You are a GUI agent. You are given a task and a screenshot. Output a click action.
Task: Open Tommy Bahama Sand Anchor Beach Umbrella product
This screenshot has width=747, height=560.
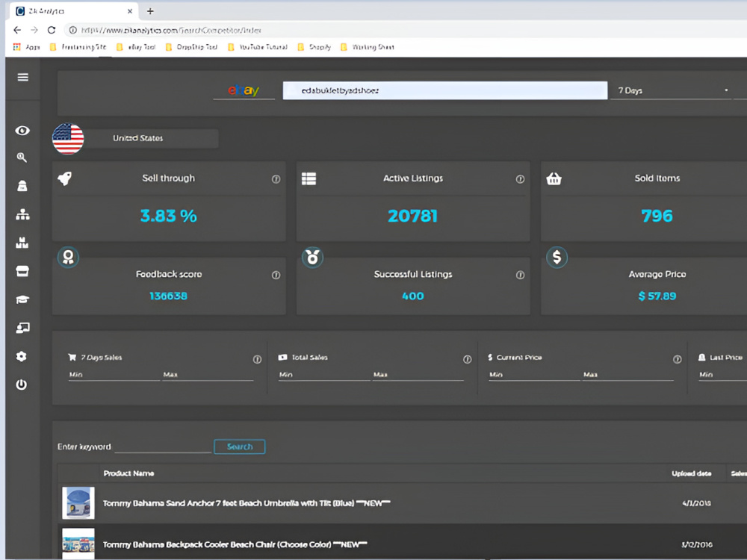pos(247,503)
